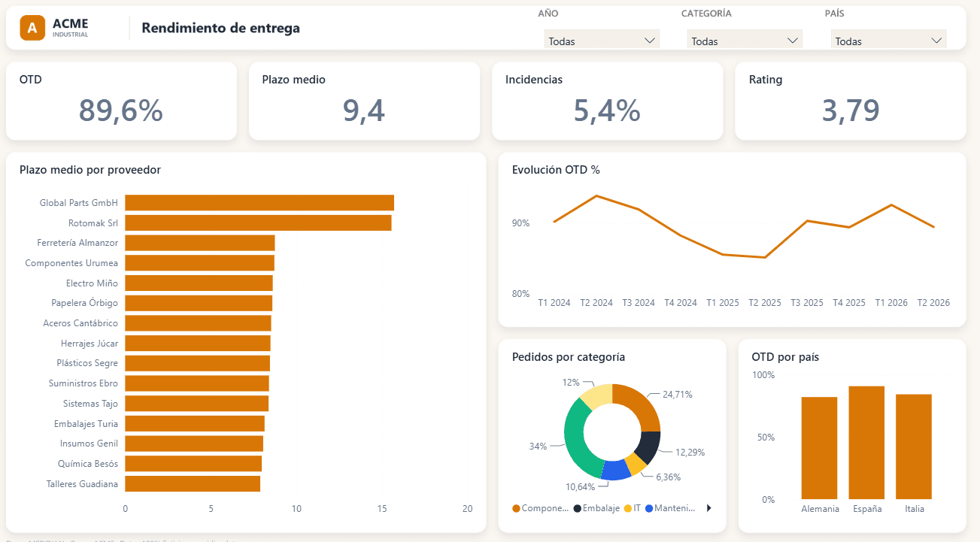Open the PAÍS filter dropdown
Image resolution: width=980 pixels, height=542 pixels.
(888, 41)
